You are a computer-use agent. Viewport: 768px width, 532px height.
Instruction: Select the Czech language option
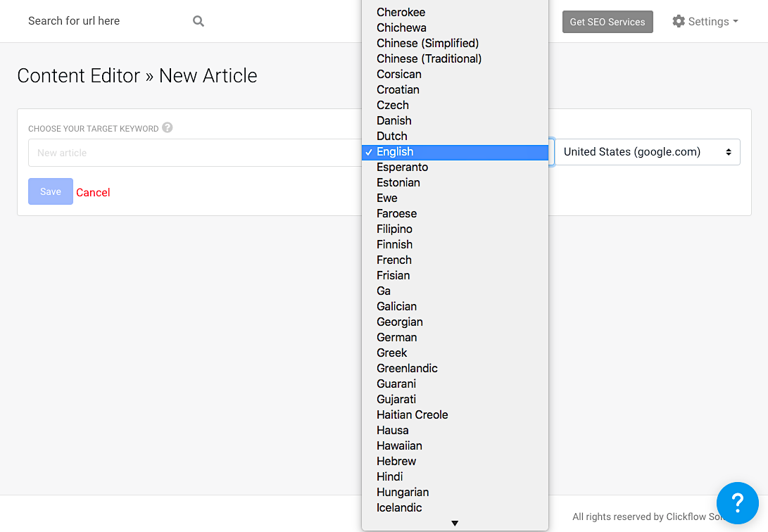coord(455,106)
